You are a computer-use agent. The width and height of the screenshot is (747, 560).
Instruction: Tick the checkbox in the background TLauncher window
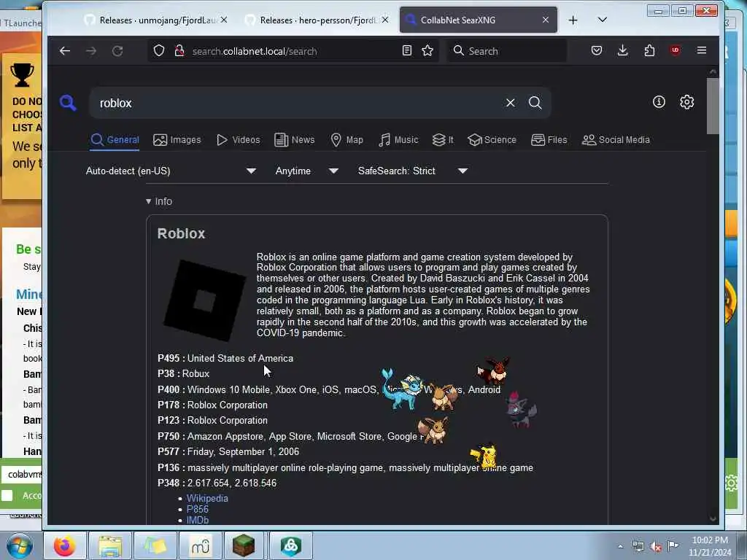coord(7,495)
